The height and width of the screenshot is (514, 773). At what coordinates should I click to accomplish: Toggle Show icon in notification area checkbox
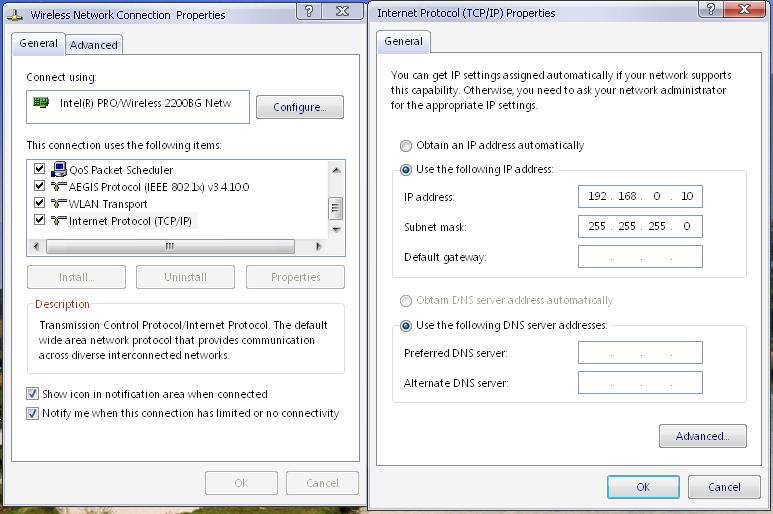point(33,394)
